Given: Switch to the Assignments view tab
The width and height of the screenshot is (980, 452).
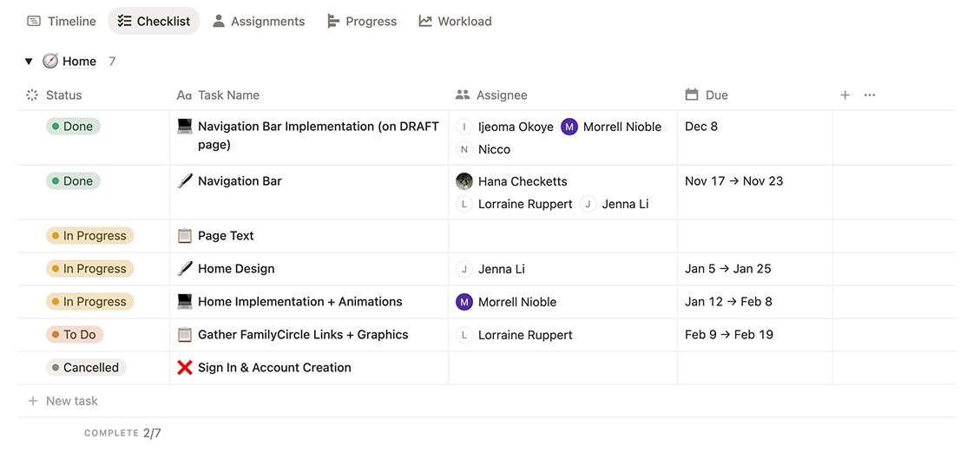Looking at the screenshot, I should click(259, 21).
